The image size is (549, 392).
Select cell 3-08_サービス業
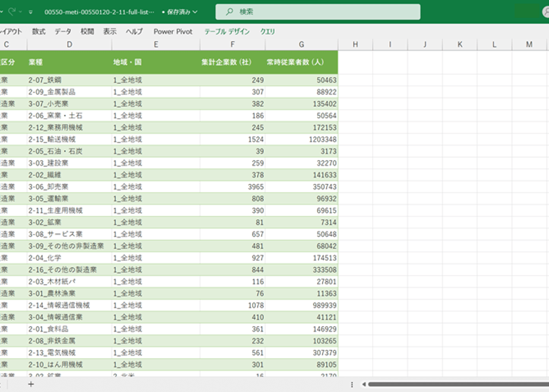coord(70,234)
